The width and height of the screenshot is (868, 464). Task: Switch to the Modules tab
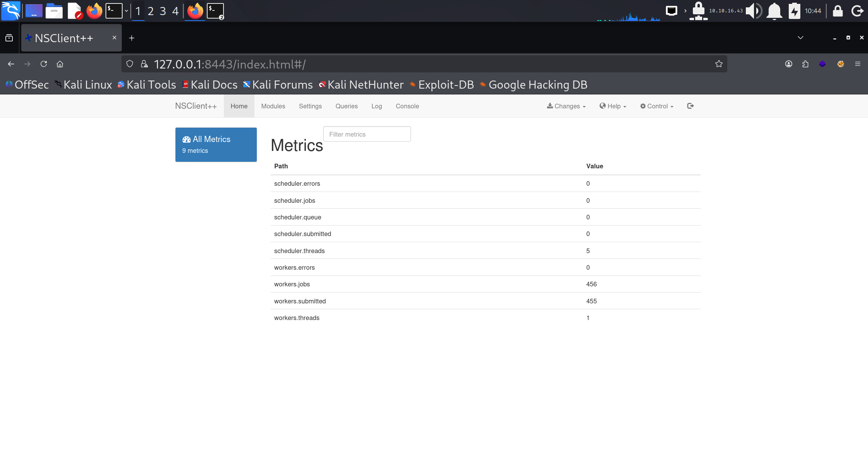(x=273, y=106)
